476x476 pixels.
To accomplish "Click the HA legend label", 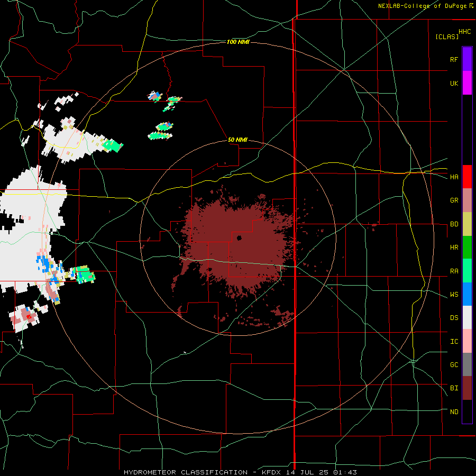I will (454, 177).
